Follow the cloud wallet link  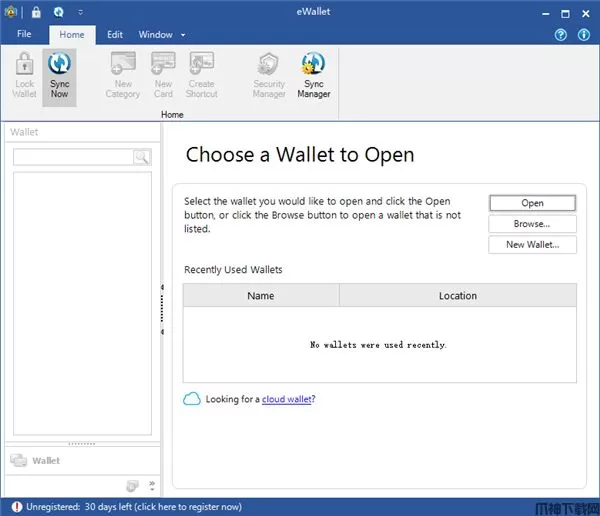[x=286, y=399]
